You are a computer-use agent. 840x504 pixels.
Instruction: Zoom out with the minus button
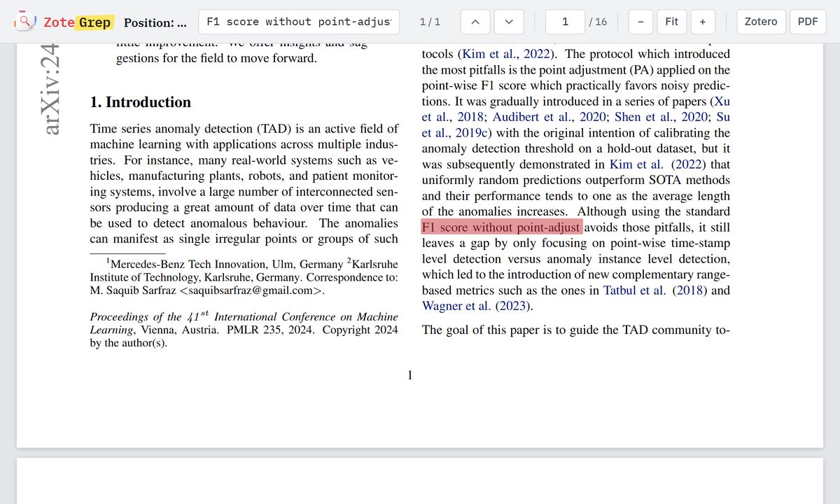coord(640,22)
